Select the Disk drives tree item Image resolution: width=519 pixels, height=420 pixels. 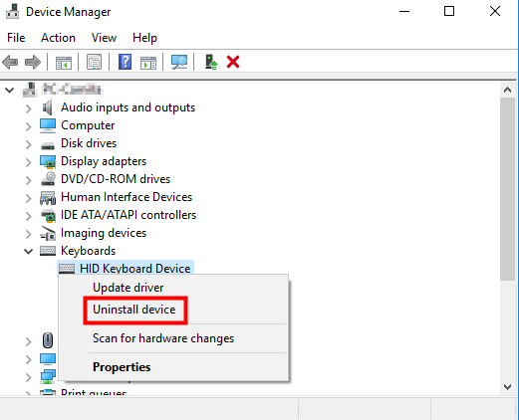89,143
